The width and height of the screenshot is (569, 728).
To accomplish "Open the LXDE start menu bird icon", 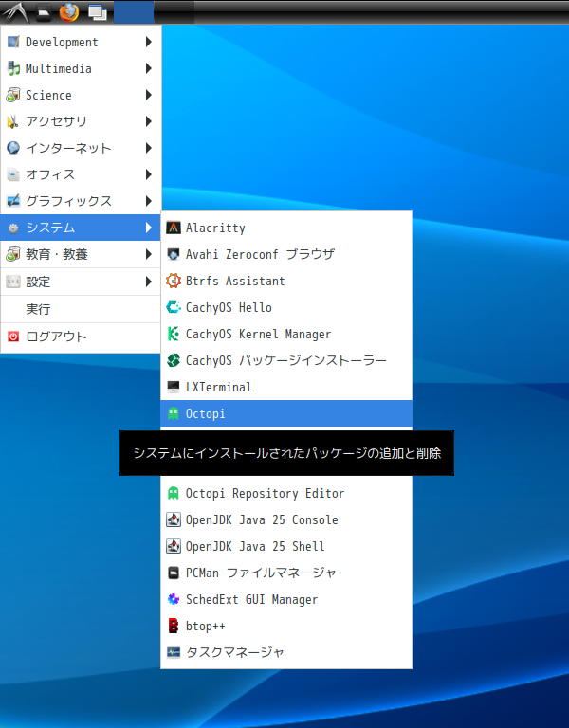I will coord(15,12).
